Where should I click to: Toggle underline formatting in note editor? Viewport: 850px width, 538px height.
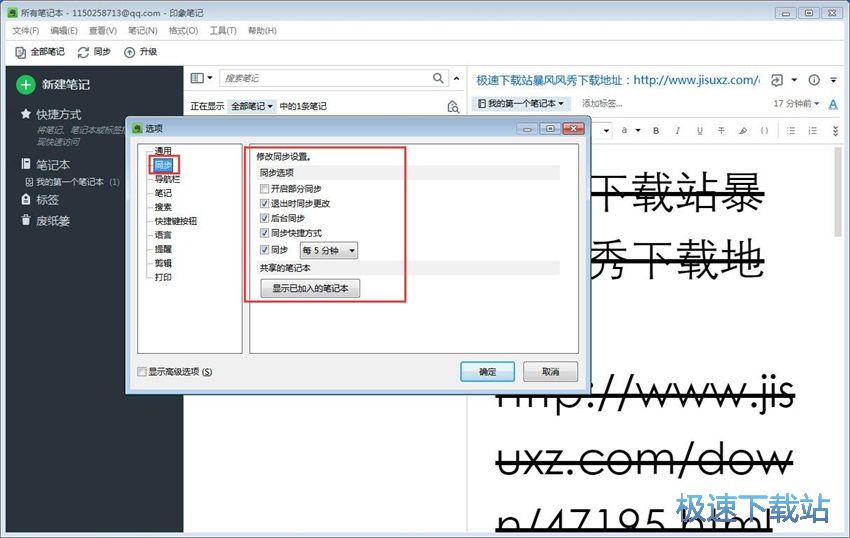click(699, 131)
